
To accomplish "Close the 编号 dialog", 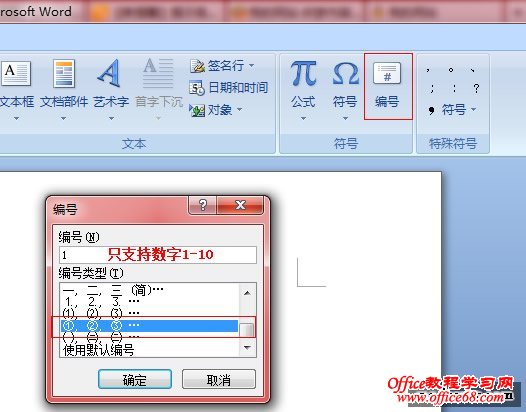I will (240, 205).
